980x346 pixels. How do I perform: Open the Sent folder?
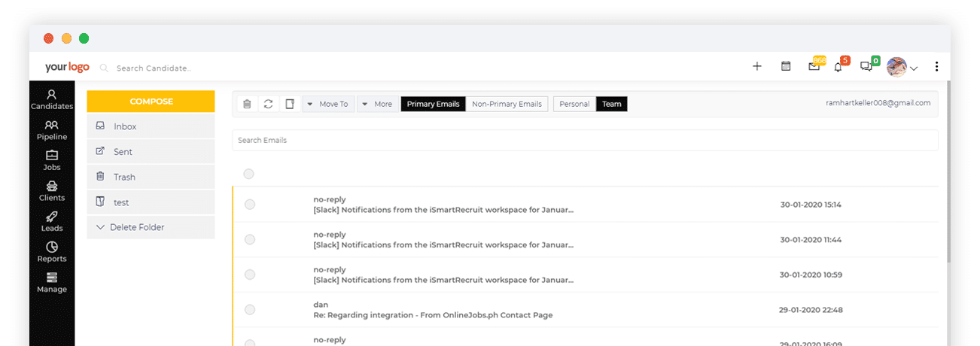coord(151,151)
